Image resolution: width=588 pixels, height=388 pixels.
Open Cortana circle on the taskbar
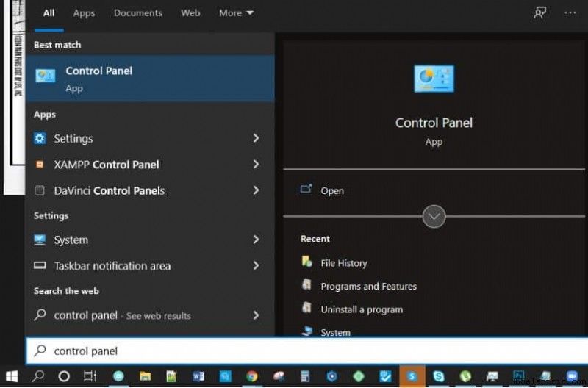tap(64, 376)
